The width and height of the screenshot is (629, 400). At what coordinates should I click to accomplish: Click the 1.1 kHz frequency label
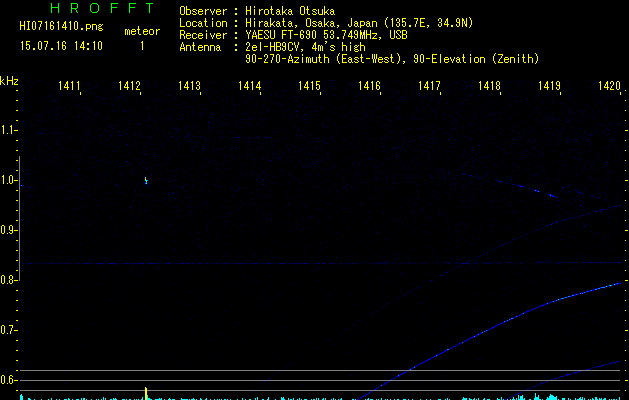point(8,130)
